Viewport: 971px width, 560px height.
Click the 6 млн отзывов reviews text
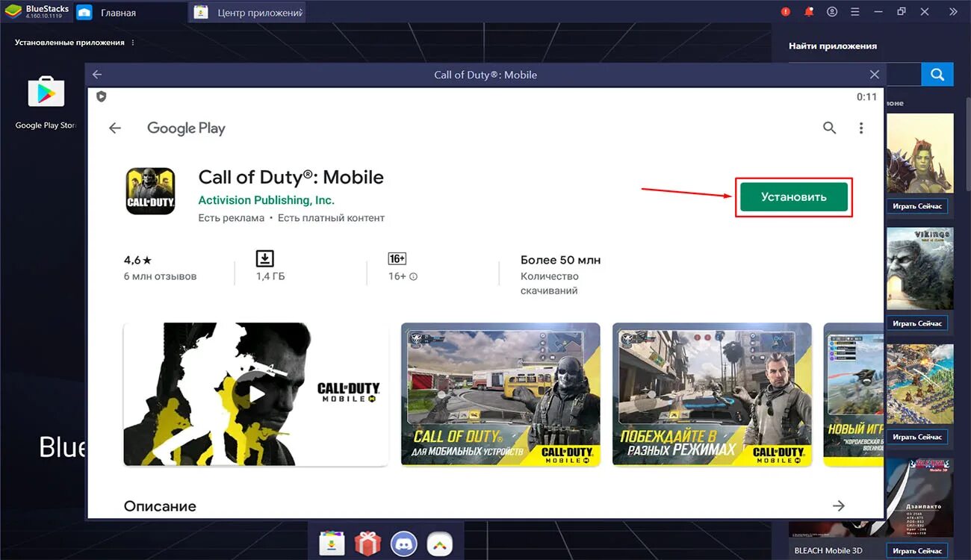point(160,276)
